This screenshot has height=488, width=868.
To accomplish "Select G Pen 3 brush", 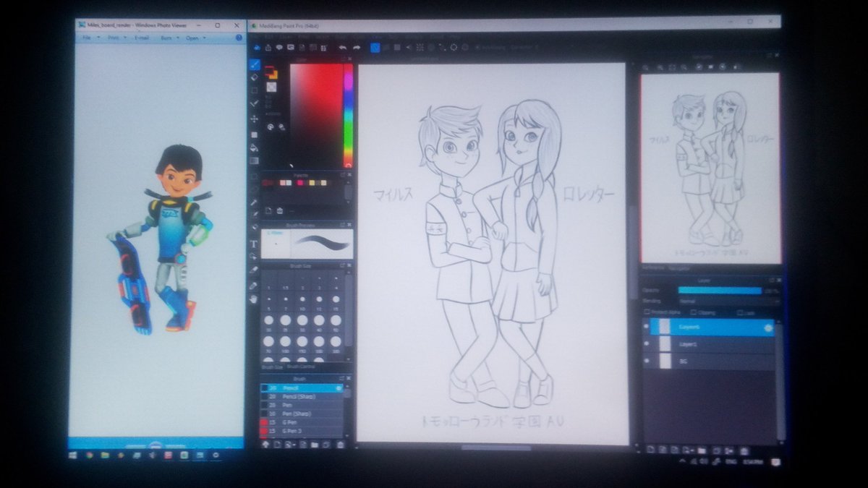I will 302,431.
